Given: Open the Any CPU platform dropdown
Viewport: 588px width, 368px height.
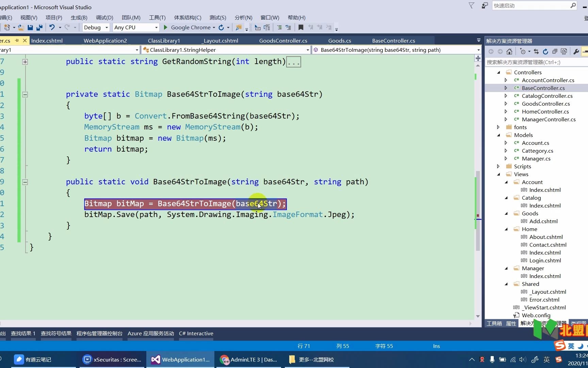Looking at the screenshot, I should pyautogui.click(x=136, y=28).
